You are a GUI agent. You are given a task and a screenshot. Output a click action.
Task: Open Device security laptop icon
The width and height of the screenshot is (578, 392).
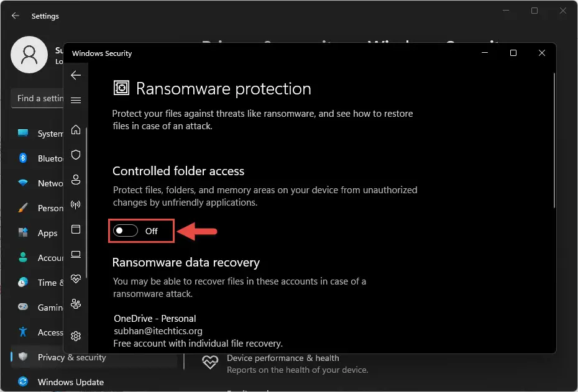pos(76,254)
